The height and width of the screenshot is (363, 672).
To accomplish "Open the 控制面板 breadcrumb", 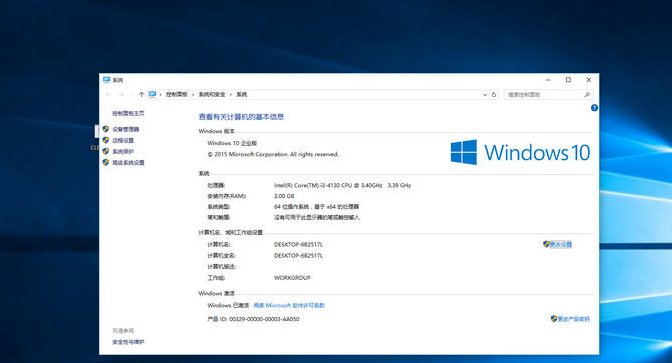I will point(177,94).
